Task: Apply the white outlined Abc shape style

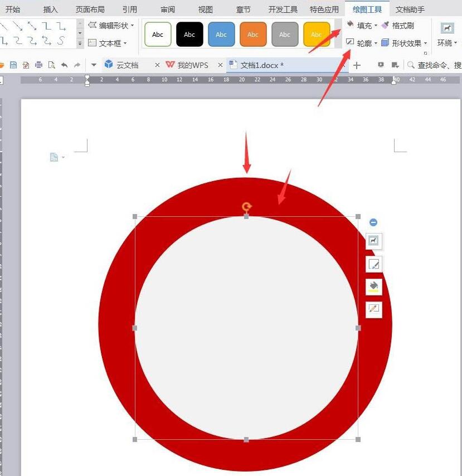Action: [x=158, y=35]
